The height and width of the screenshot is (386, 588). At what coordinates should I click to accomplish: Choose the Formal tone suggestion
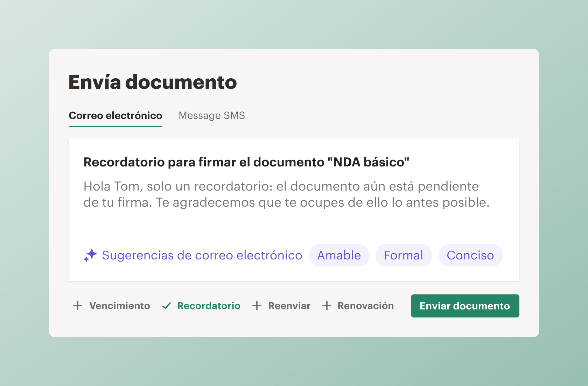404,255
